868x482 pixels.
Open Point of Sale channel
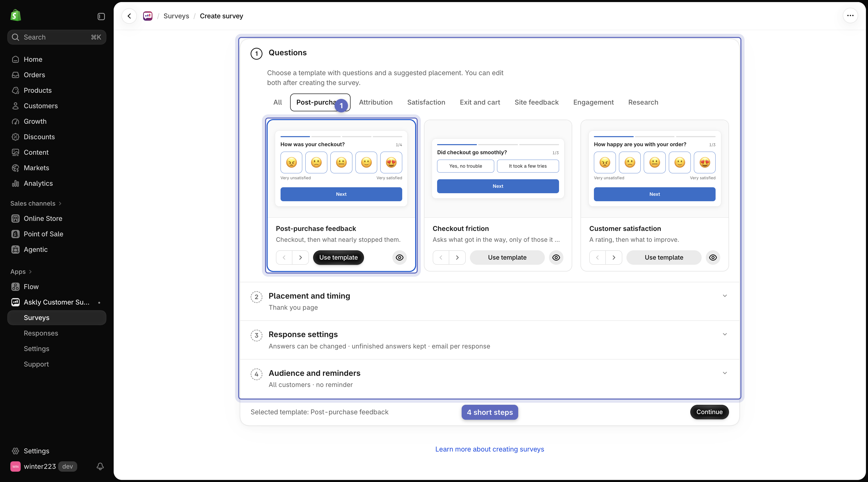57,234
